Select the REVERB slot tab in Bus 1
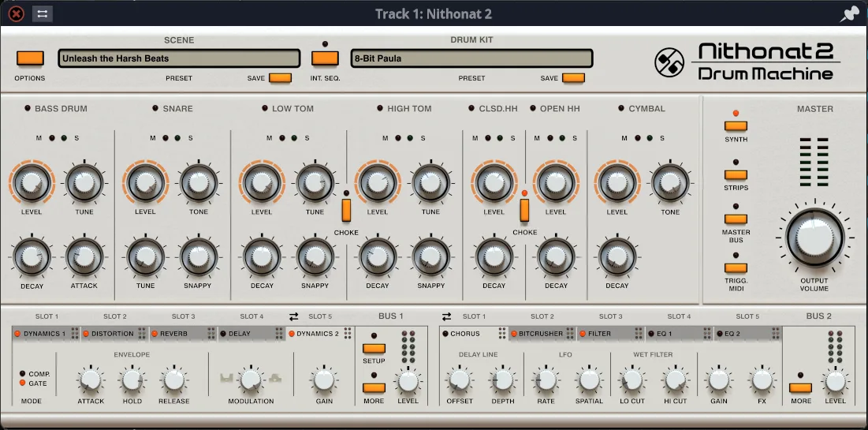 point(175,334)
